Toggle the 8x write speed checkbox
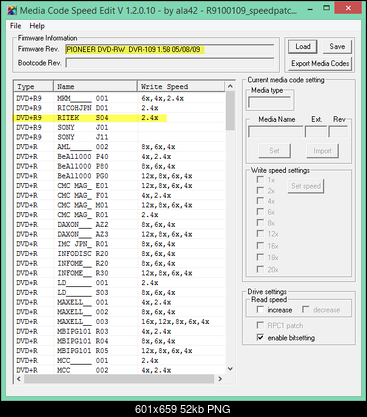This screenshot has width=367, height=417. (x=260, y=223)
